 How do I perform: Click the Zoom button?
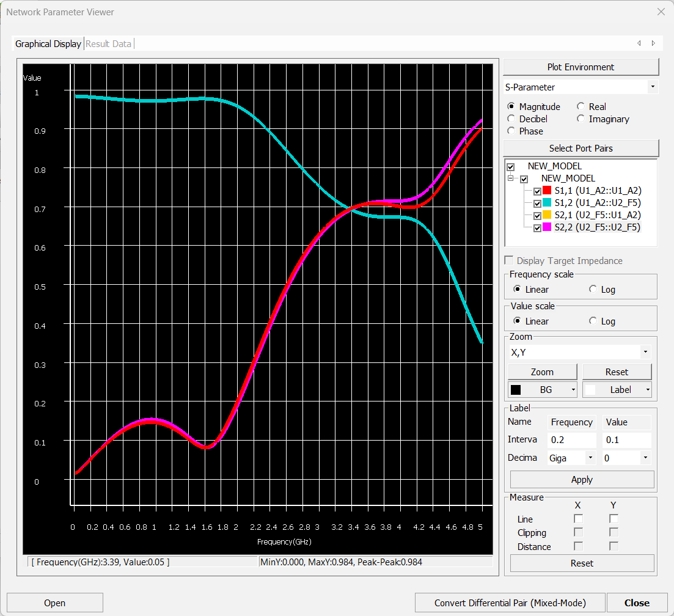point(542,372)
